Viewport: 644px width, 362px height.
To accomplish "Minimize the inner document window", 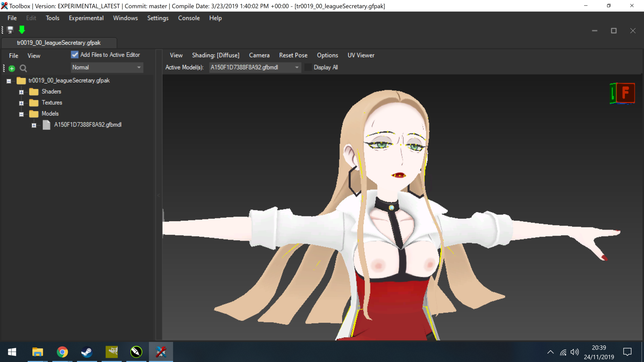I will click(x=595, y=31).
